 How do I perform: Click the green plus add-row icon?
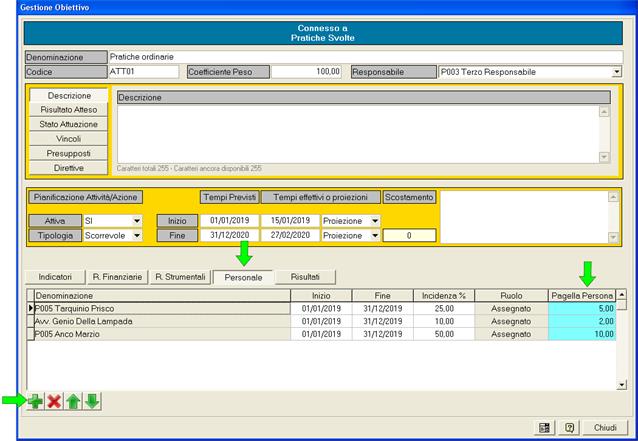[x=36, y=401]
